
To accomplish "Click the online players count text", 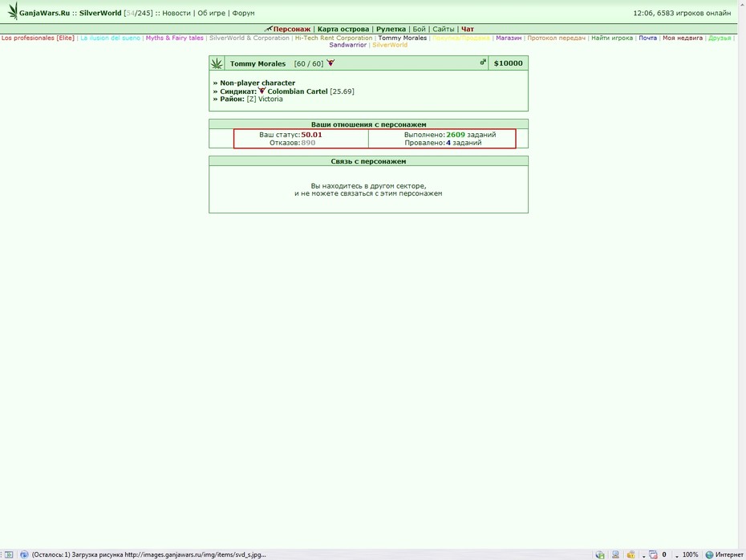I will tap(694, 14).
